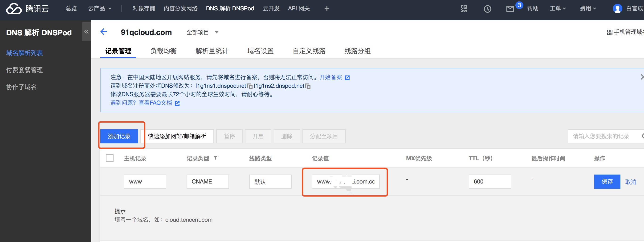
Task: Click the 分配至项目 button
Action: point(324,136)
